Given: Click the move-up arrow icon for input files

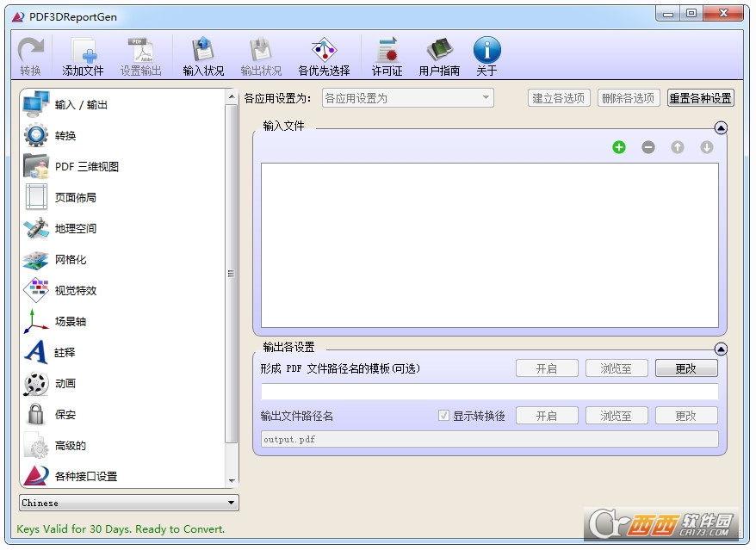Looking at the screenshot, I should pyautogui.click(x=678, y=147).
